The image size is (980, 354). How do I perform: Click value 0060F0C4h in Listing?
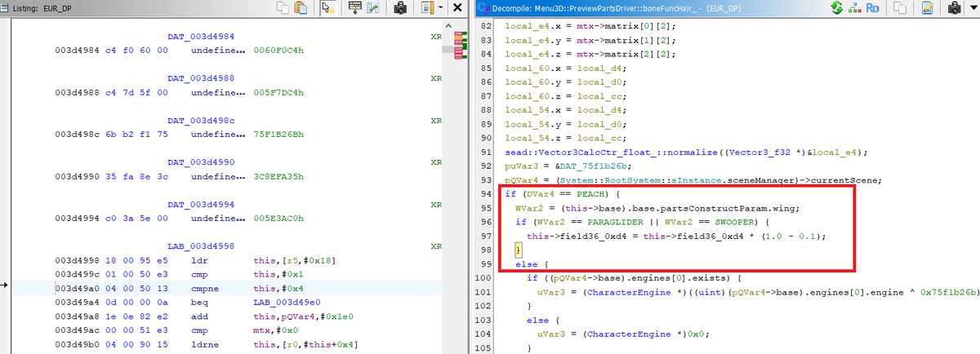(278, 51)
